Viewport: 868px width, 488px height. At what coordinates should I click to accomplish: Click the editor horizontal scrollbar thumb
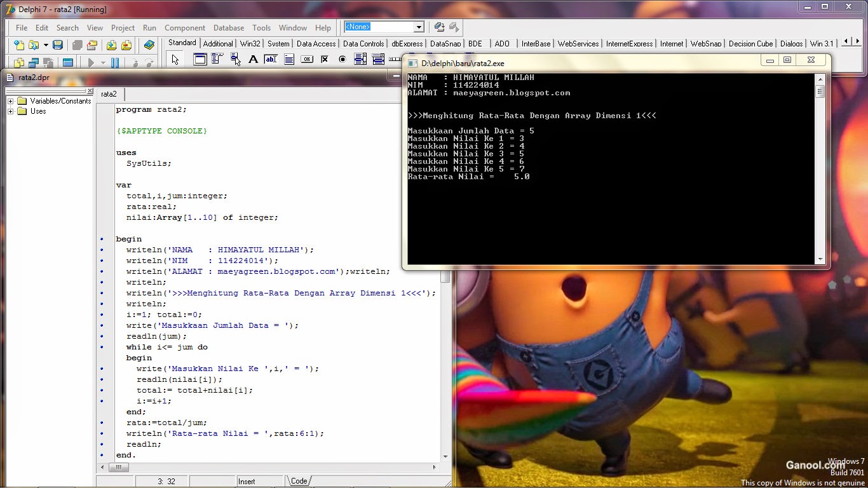119,467
